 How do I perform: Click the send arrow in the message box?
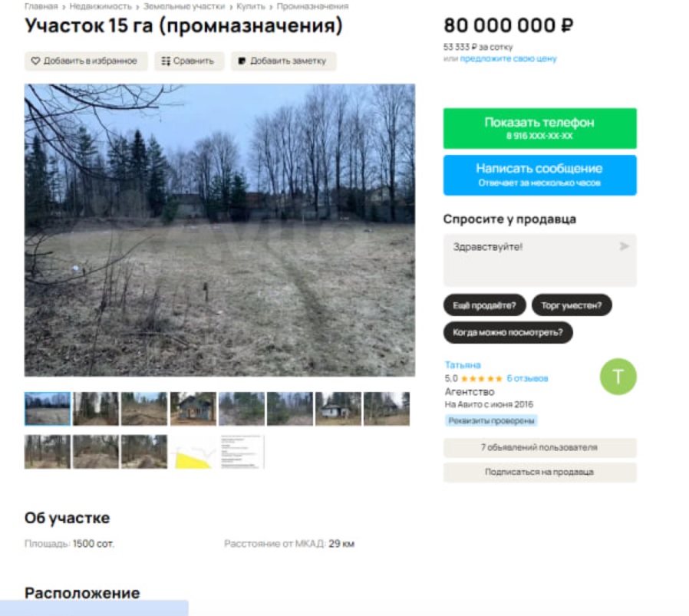coord(624,246)
